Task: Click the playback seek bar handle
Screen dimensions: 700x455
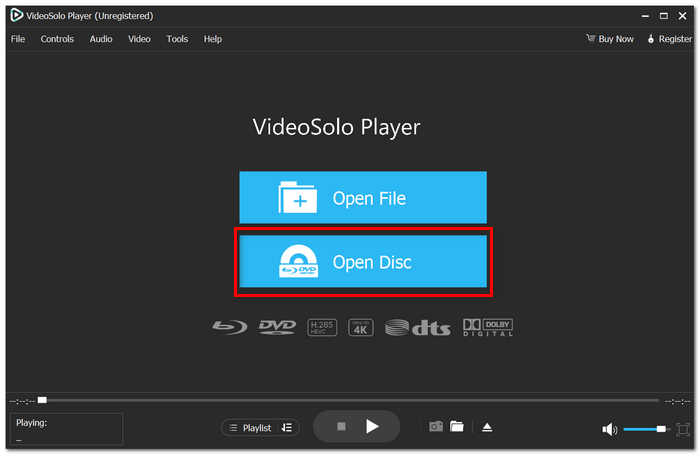Action: coord(42,400)
